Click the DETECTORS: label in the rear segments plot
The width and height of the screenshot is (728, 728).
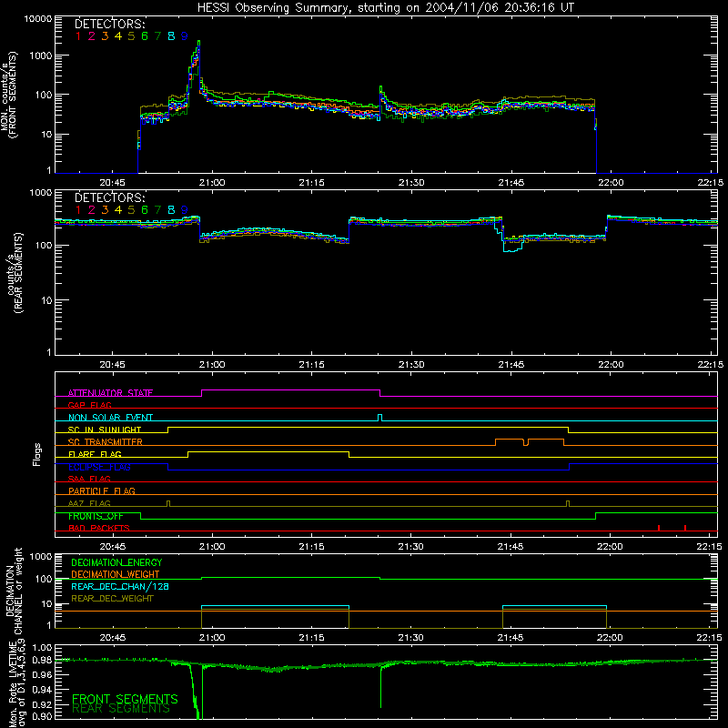110,197
